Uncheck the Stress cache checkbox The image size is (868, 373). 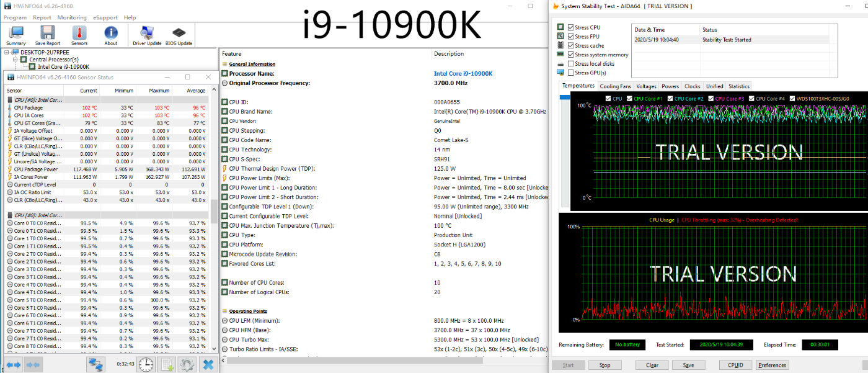click(x=571, y=45)
